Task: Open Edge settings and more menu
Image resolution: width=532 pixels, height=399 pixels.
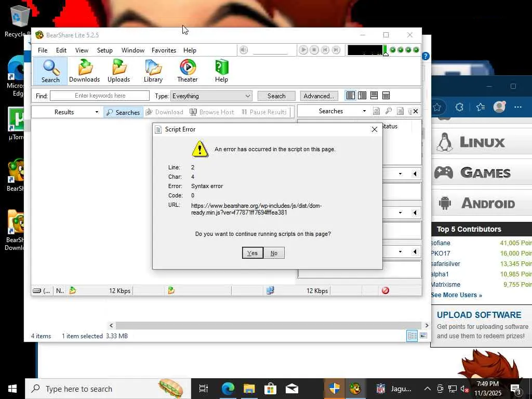Action: (518, 107)
